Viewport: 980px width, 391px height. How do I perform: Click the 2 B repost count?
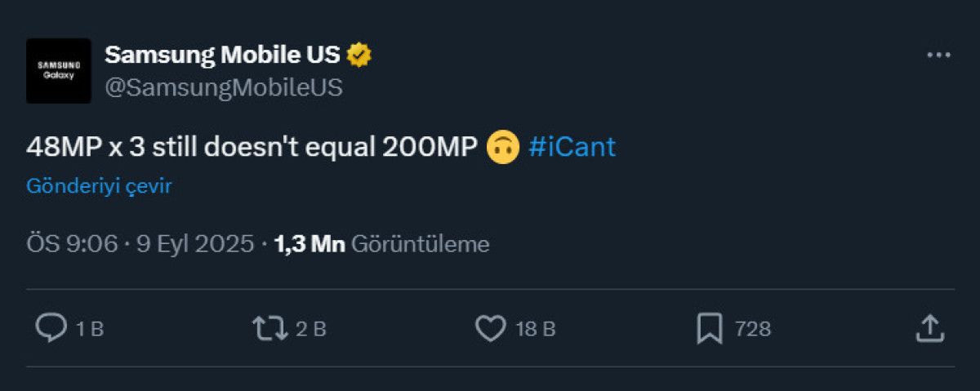click(x=311, y=329)
